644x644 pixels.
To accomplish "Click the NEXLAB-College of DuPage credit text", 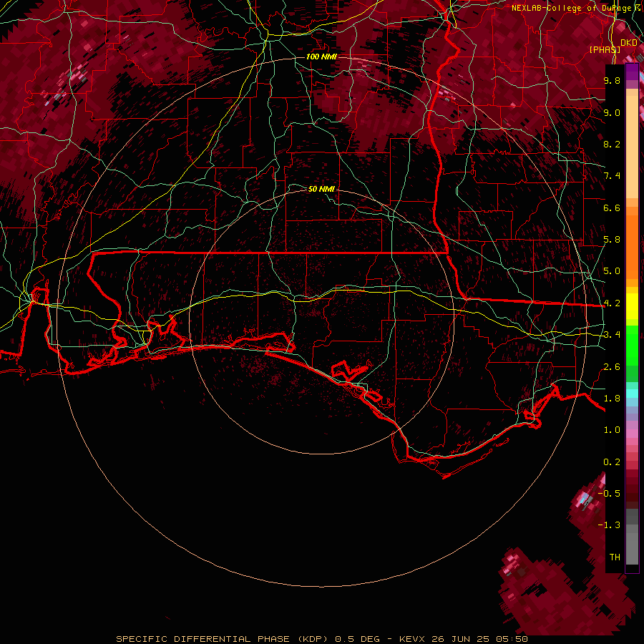I will [575, 8].
